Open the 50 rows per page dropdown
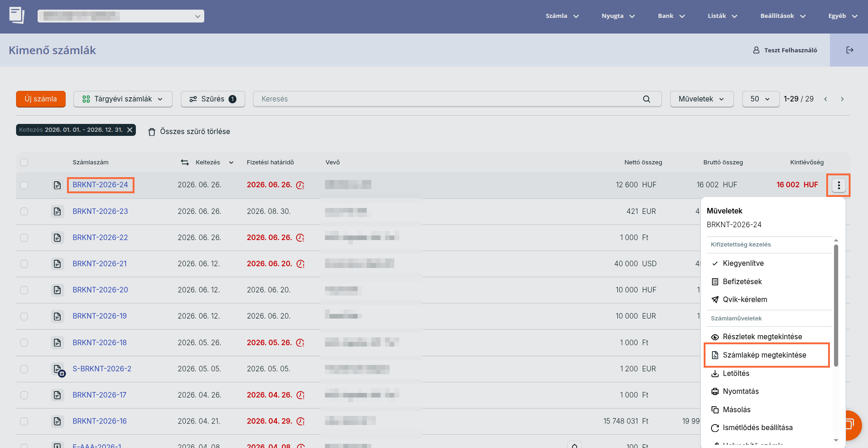 tap(761, 99)
